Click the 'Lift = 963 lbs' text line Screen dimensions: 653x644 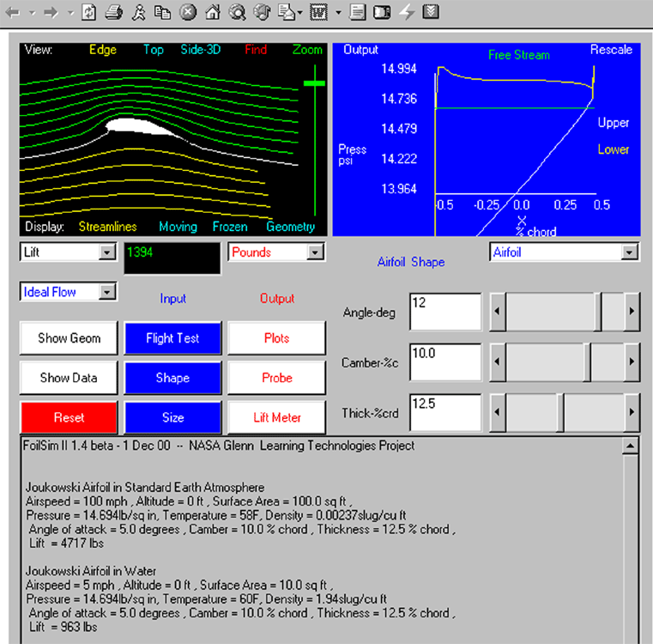[63, 627]
